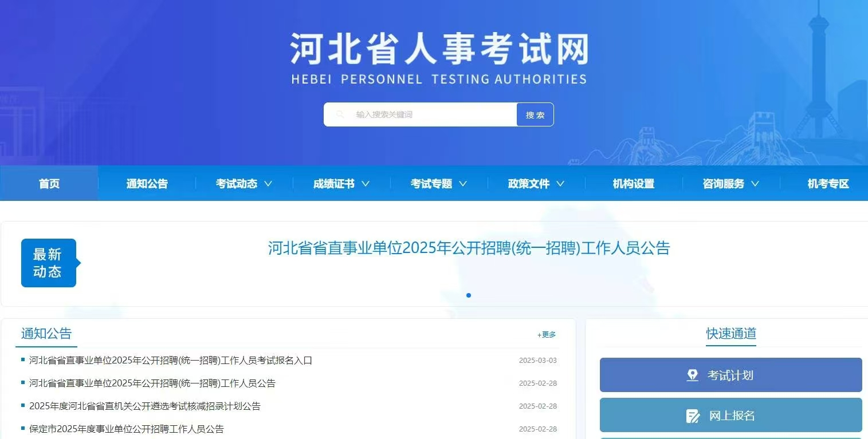Expand the 成绩证书 dropdown menu

pos(340,184)
